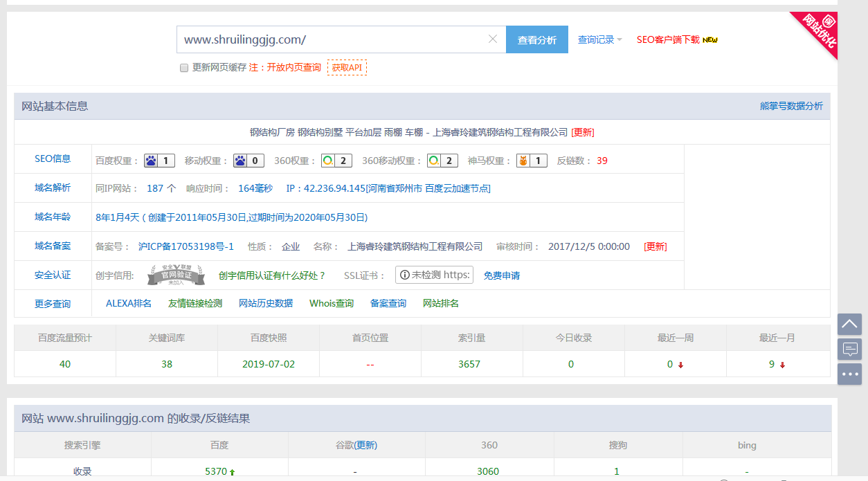Click the 百度快照 date 2019-07-02
This screenshot has height=481, width=868.
[x=269, y=364]
